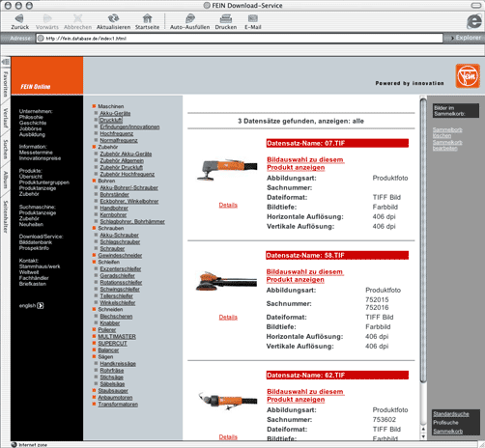
Task: Open Schlagbohrer, Bohrhämmer link
Action: [x=132, y=221]
